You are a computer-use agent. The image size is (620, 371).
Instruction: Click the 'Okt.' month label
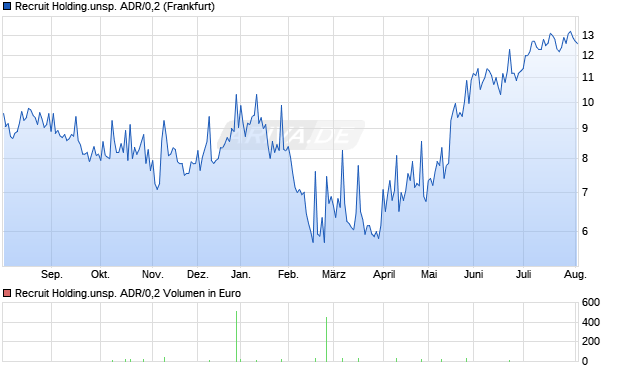pyautogui.click(x=100, y=274)
